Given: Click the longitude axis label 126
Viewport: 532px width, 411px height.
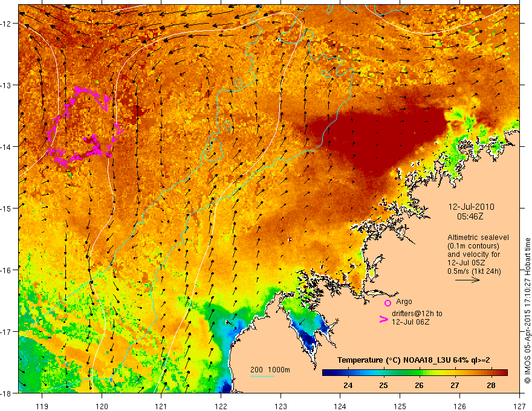Looking at the screenshot, I should 459,406.
